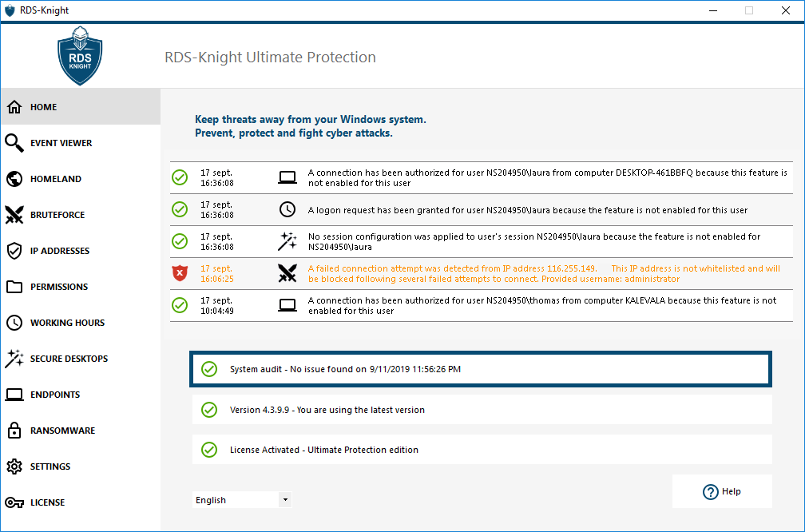This screenshot has height=532, width=805.
Task: Select the failed connection attempt event text
Action: (544, 274)
